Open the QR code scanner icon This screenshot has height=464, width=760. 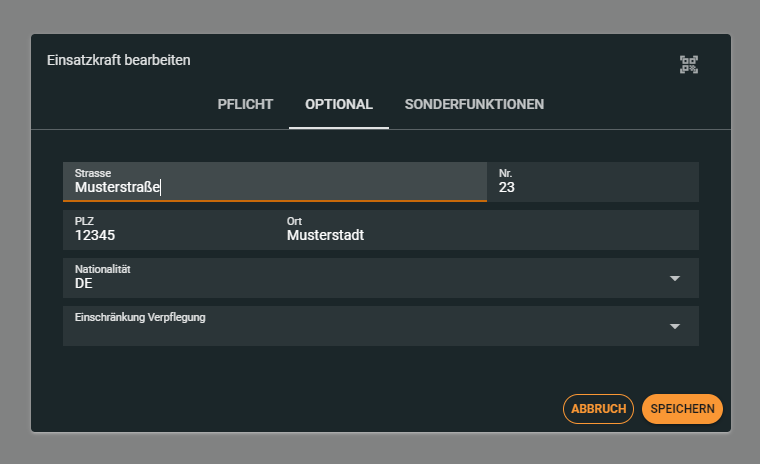coord(688,65)
